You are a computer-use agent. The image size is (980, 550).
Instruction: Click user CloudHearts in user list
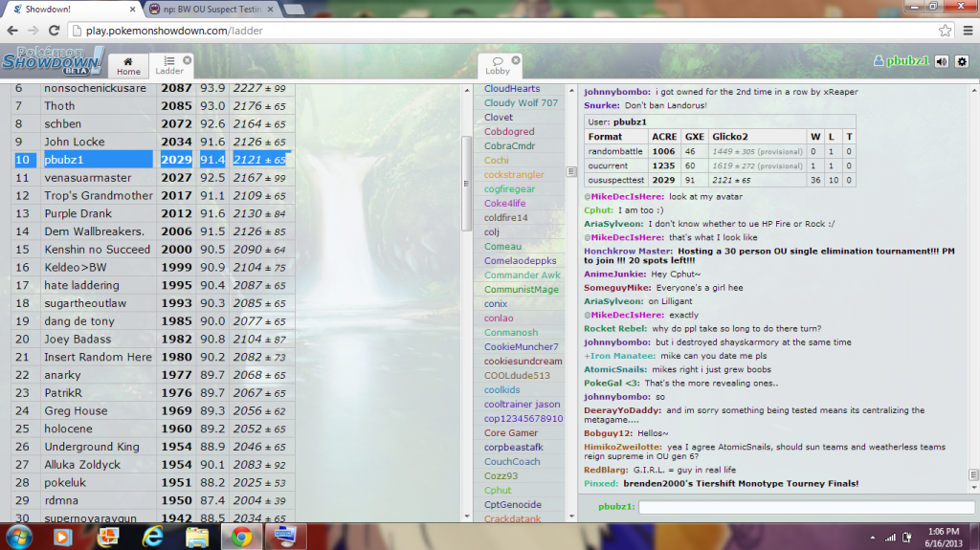(x=512, y=89)
